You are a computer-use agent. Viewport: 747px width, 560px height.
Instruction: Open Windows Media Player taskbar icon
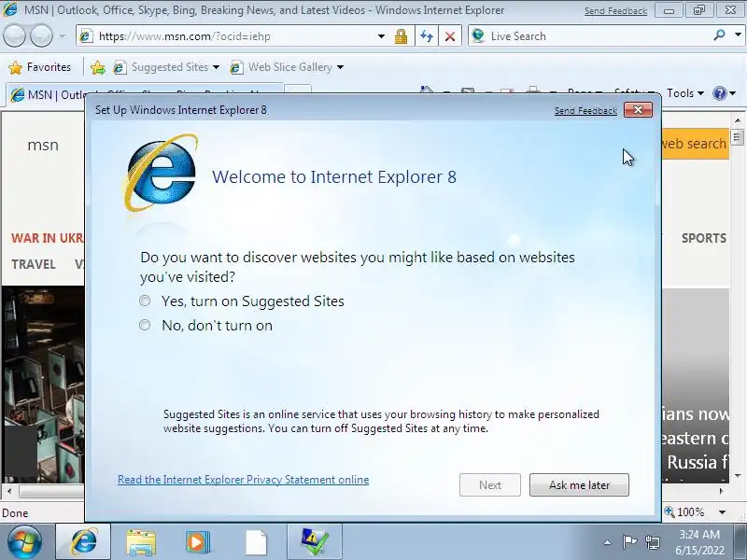tap(198, 542)
